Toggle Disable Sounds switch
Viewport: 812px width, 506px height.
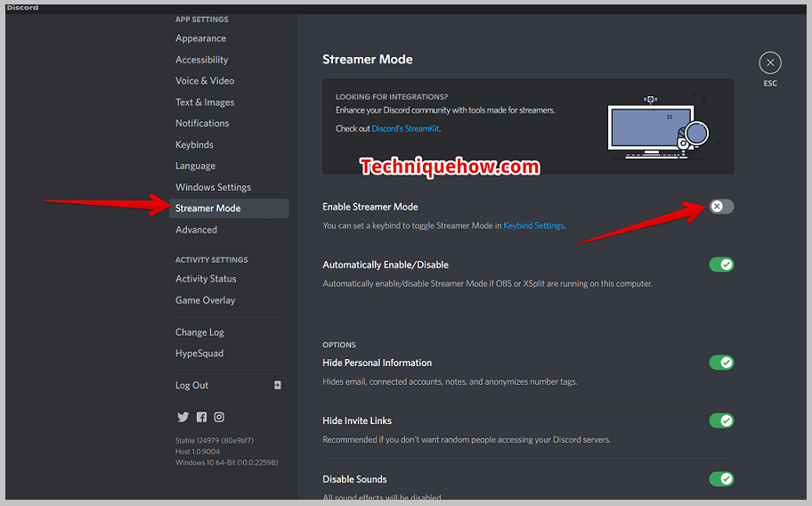tap(721, 479)
